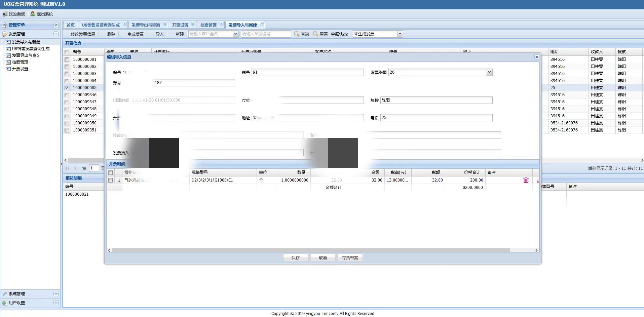Close the 发票导入与新建 tab
This screenshot has width=644, height=317.
[x=262, y=24]
